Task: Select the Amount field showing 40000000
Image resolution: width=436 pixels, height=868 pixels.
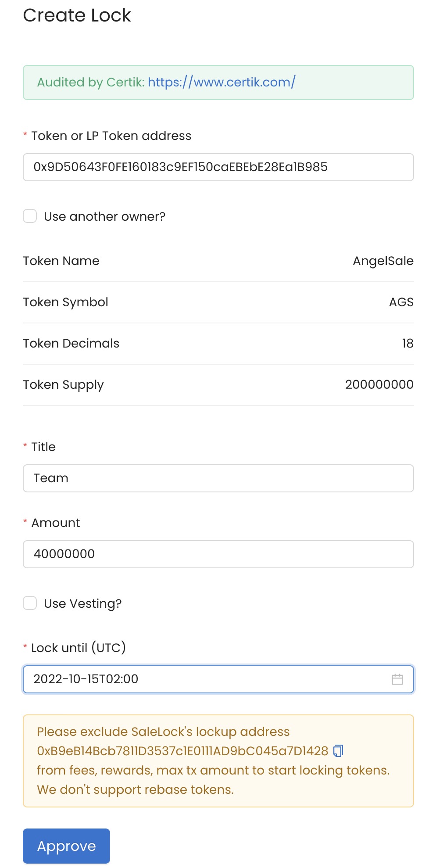Action: click(218, 554)
